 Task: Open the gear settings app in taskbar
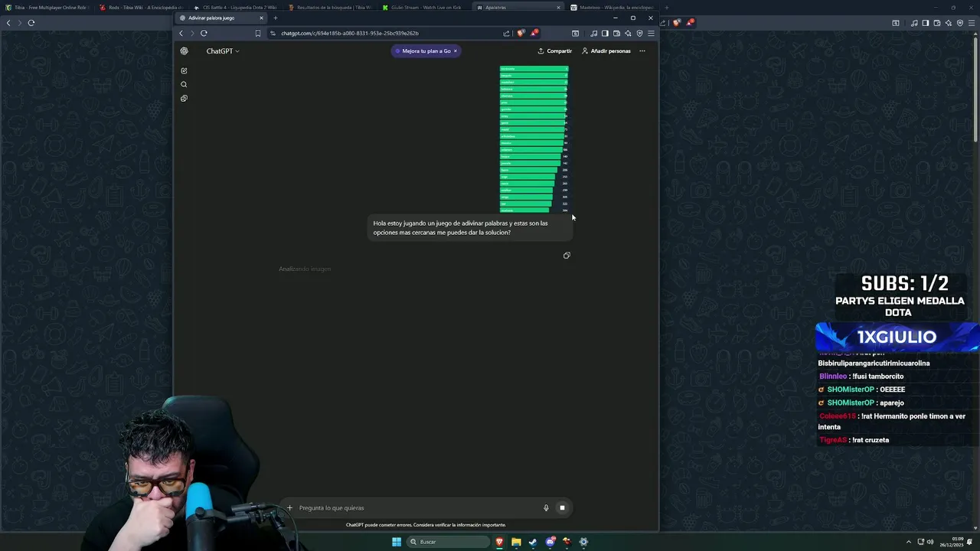(x=583, y=542)
